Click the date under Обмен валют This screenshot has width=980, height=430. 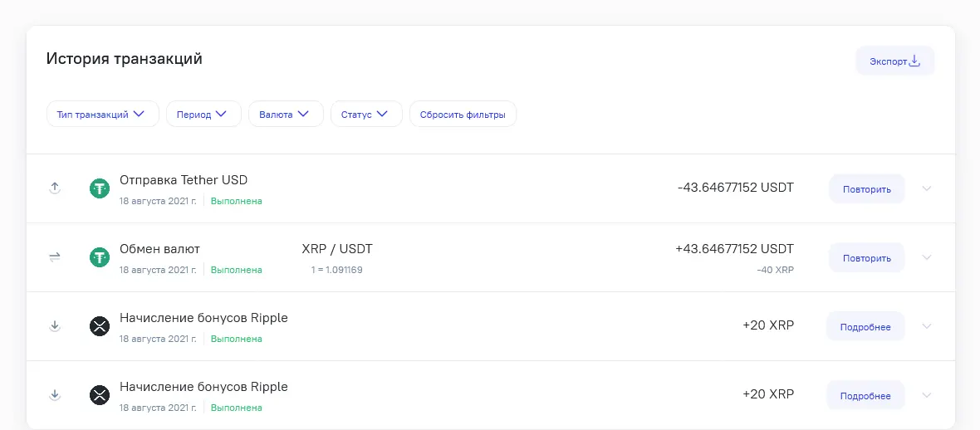coord(158,270)
